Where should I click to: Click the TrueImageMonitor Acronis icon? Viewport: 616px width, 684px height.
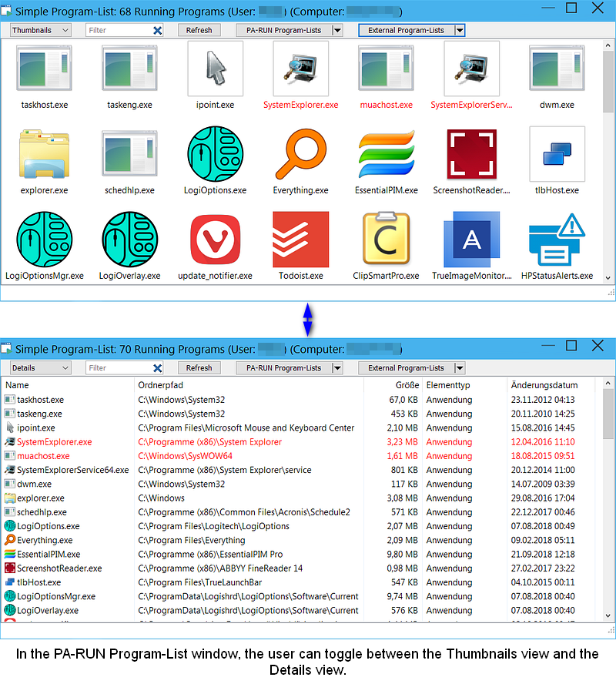(471, 239)
